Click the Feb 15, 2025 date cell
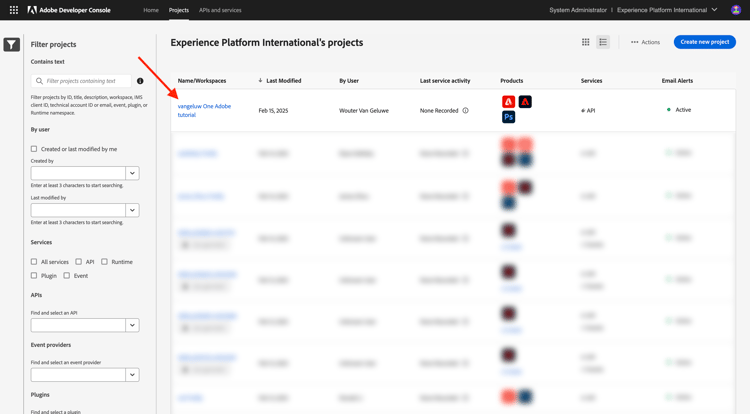The image size is (750, 414). pyautogui.click(x=273, y=110)
